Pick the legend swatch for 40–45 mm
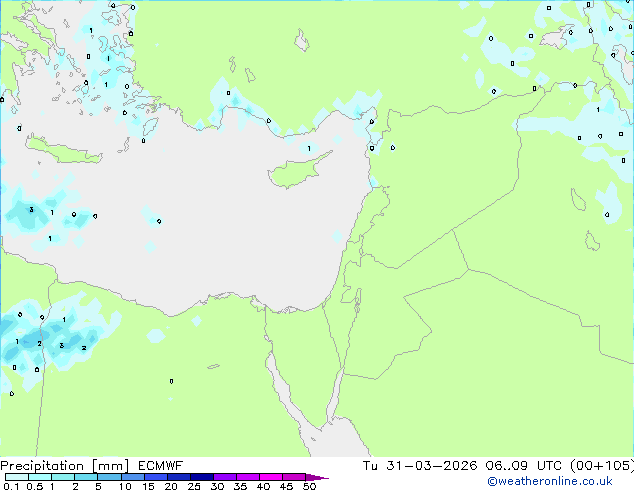The image size is (634, 490). coord(270,477)
